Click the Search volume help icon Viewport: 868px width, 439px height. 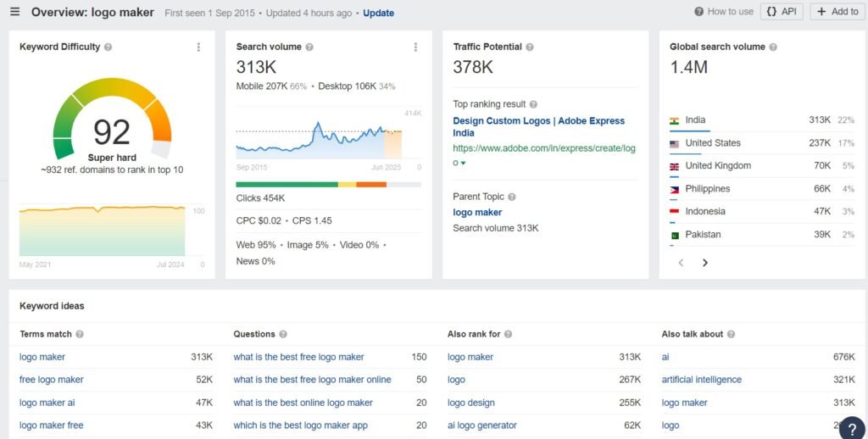pyautogui.click(x=309, y=47)
